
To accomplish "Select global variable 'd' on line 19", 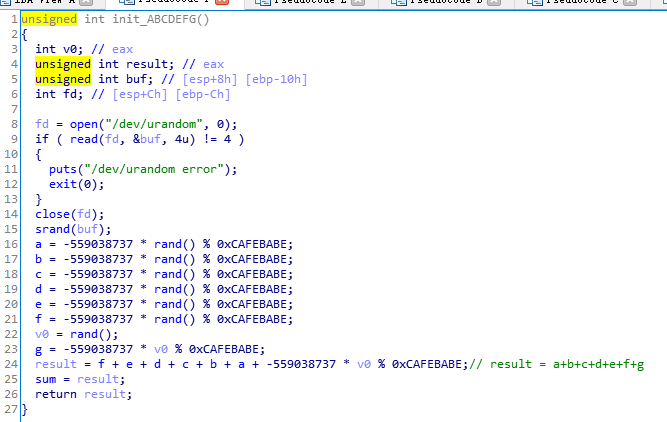I will (38, 289).
